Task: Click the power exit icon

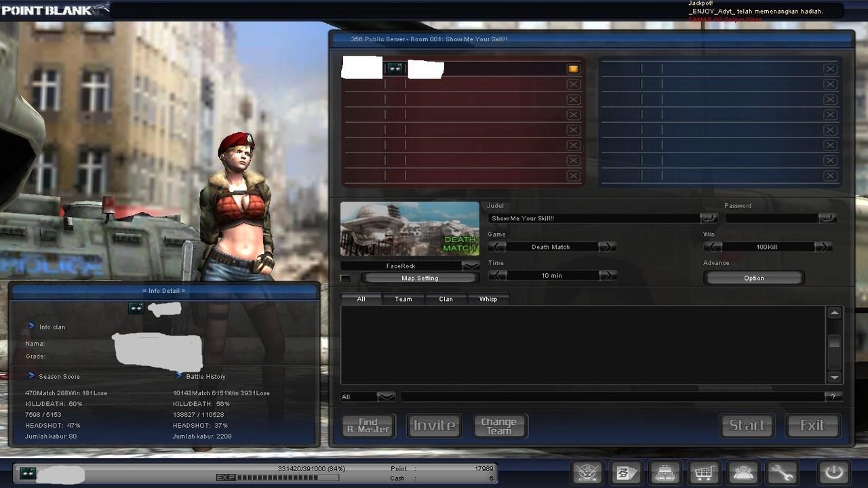Action: click(833, 472)
